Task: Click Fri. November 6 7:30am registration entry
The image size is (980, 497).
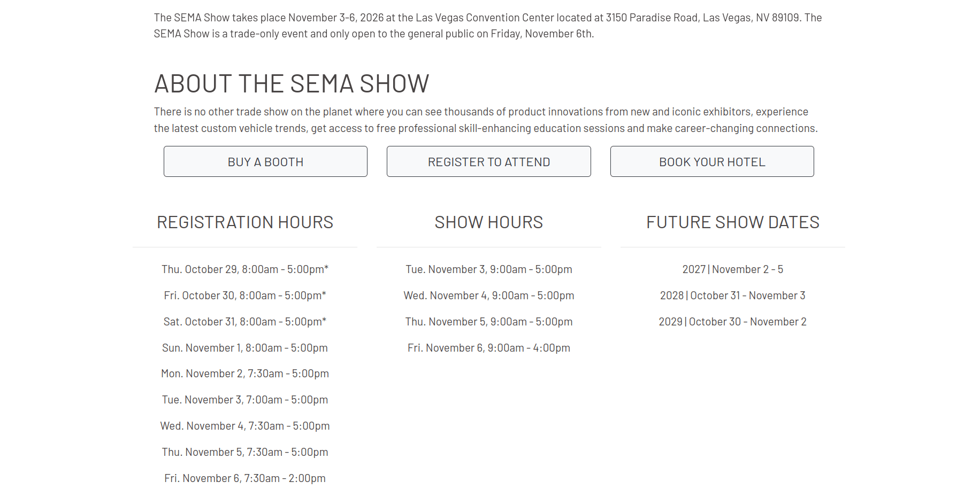Action: pos(245,478)
